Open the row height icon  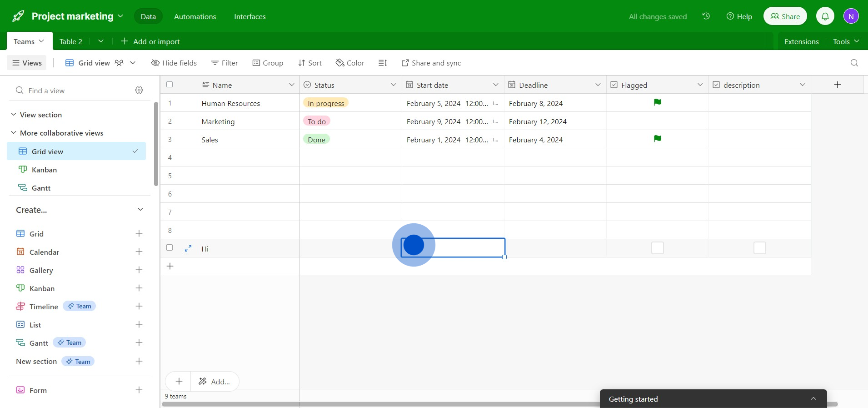pyautogui.click(x=383, y=63)
